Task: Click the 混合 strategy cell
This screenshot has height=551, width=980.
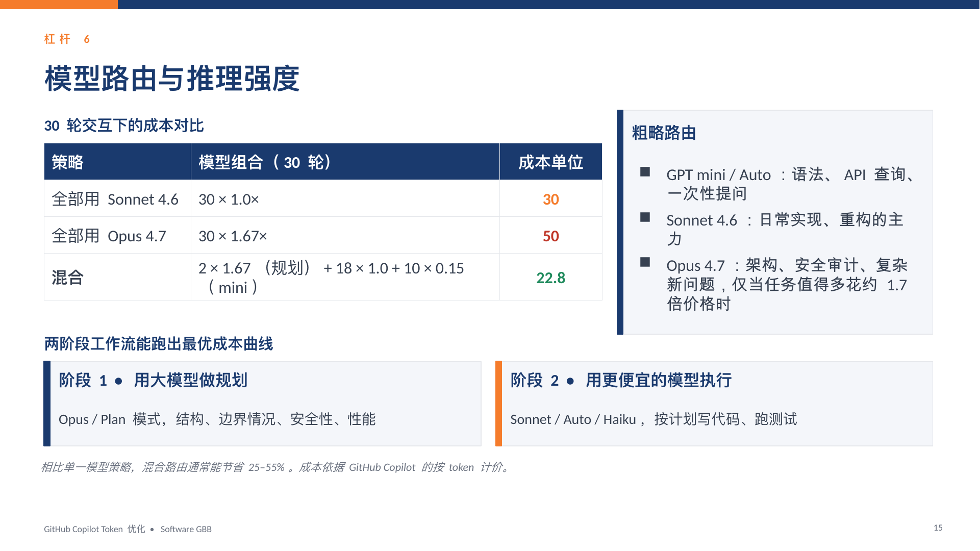Action: coord(117,278)
